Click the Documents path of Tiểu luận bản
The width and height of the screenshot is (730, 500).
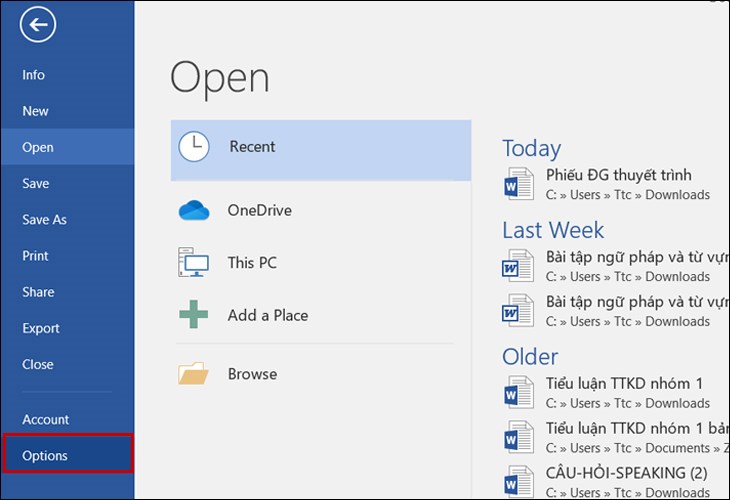(637, 448)
